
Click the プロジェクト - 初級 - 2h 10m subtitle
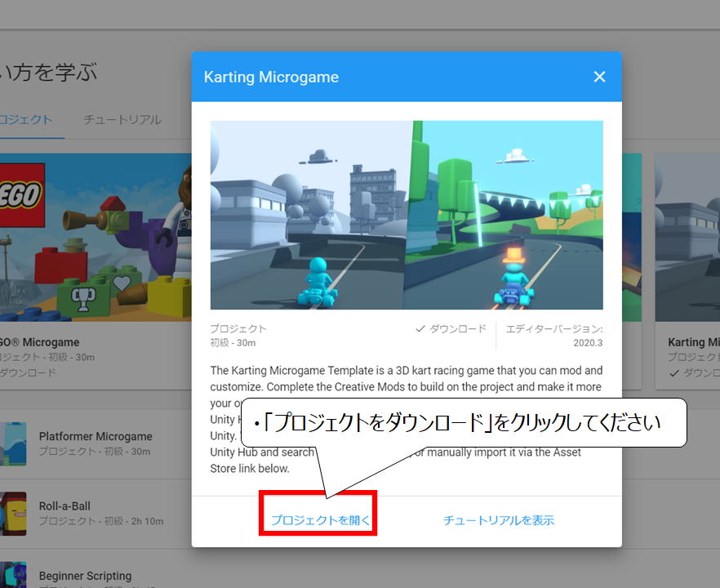coord(101,521)
